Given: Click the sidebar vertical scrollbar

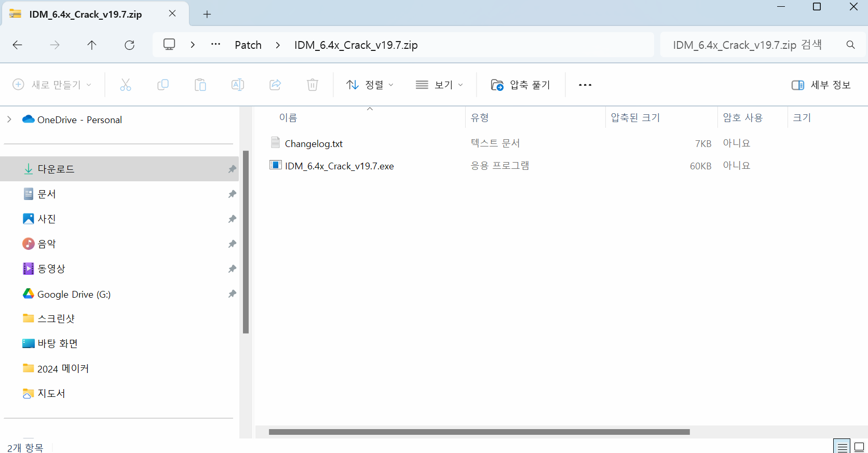Looking at the screenshot, I should 246,242.
